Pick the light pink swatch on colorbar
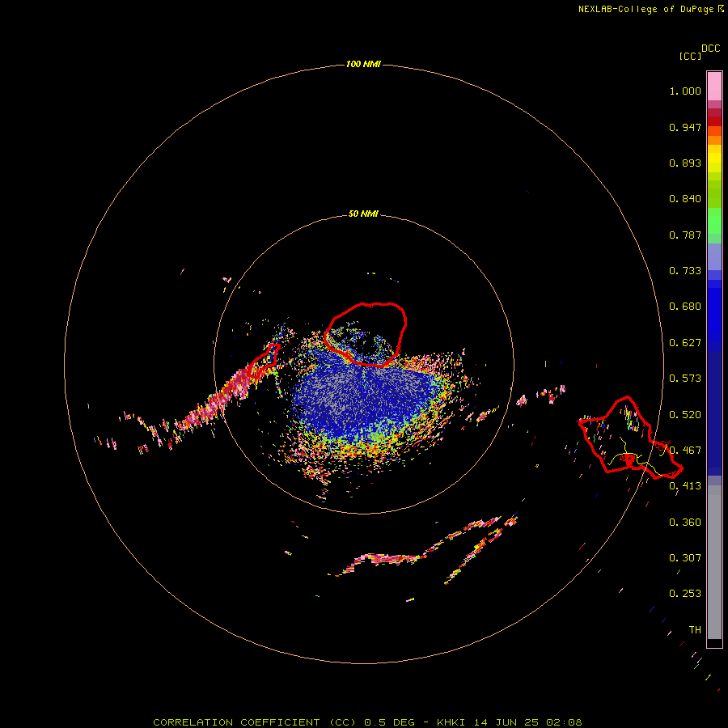Viewport: 728px width, 728px height. (714, 87)
